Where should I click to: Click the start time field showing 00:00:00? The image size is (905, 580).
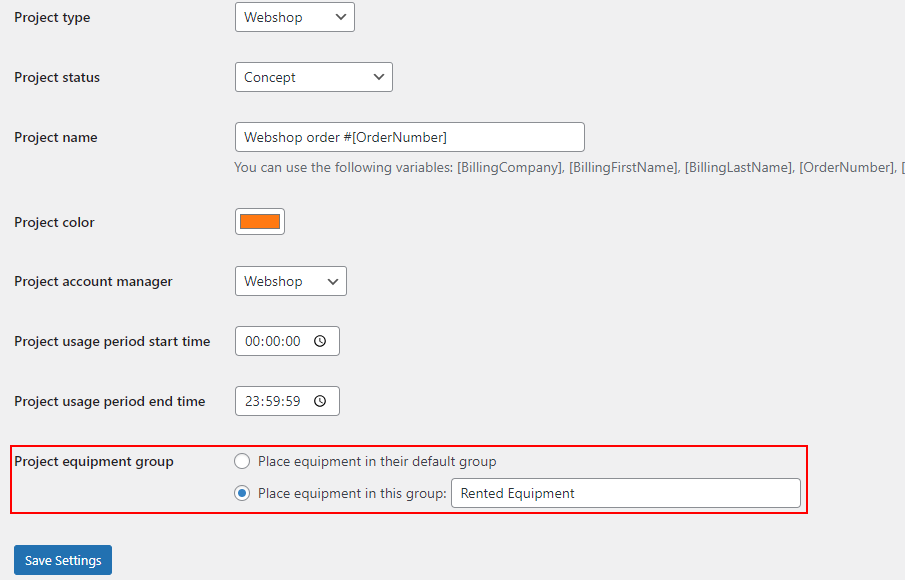[x=287, y=341]
